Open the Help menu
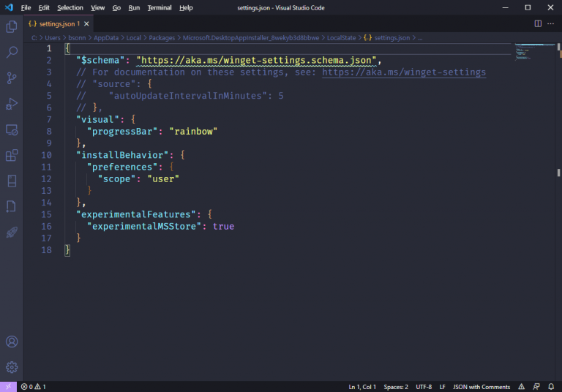The width and height of the screenshot is (562, 392). click(x=186, y=7)
